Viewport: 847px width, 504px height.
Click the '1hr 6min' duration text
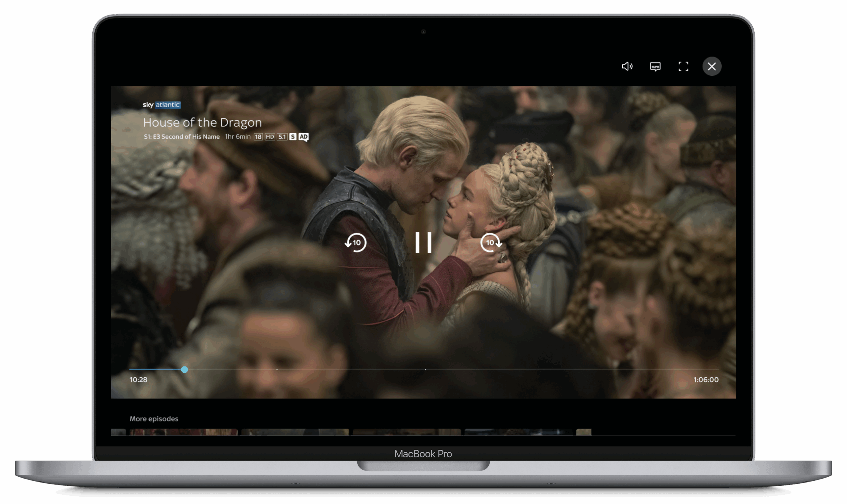click(x=238, y=137)
